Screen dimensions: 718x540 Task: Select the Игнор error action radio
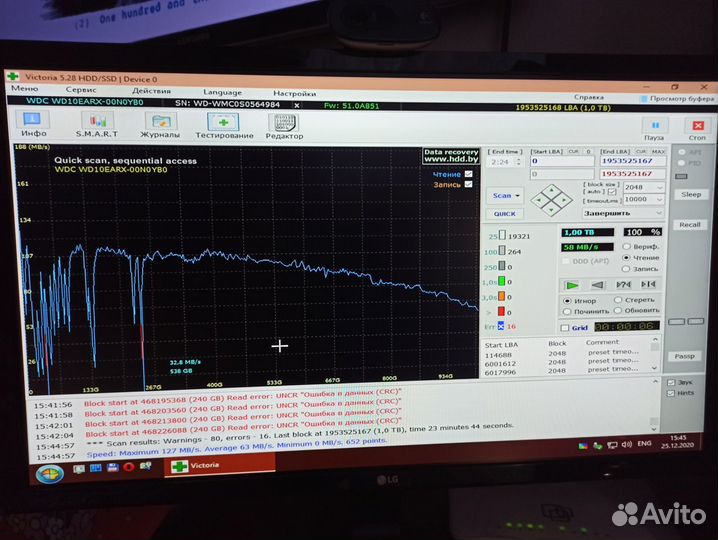pos(567,301)
